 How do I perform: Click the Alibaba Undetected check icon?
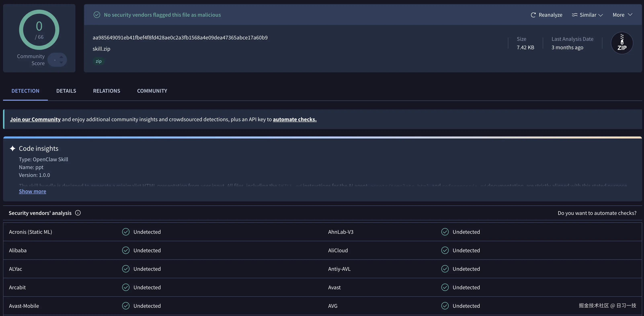pyautogui.click(x=126, y=250)
